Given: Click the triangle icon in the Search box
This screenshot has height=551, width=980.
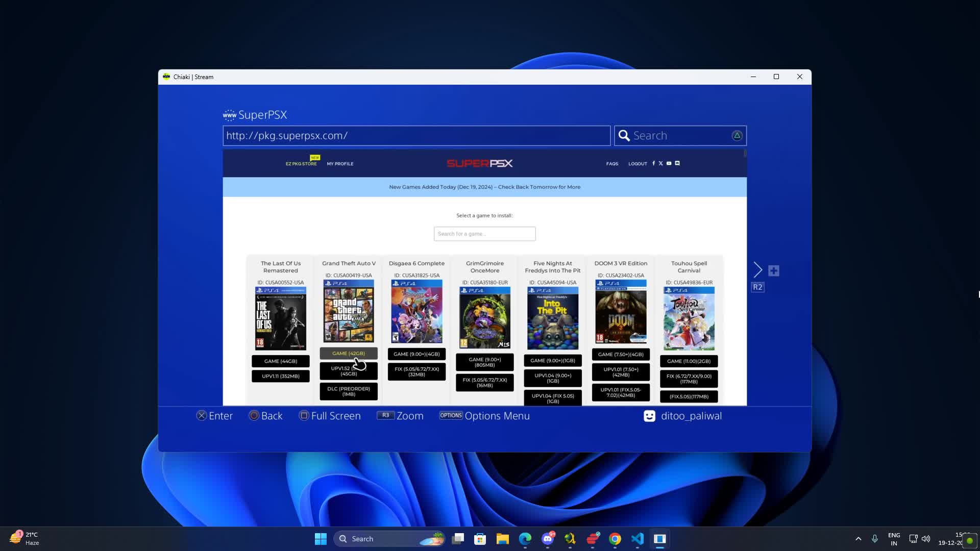Looking at the screenshot, I should pyautogui.click(x=737, y=136).
